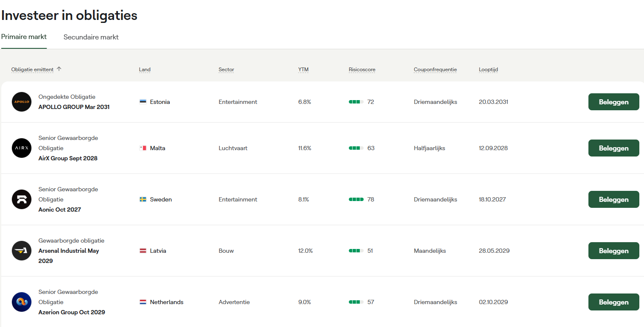This screenshot has width=644, height=327.
Task: Click the risk score bar showing 63
Action: [356, 148]
